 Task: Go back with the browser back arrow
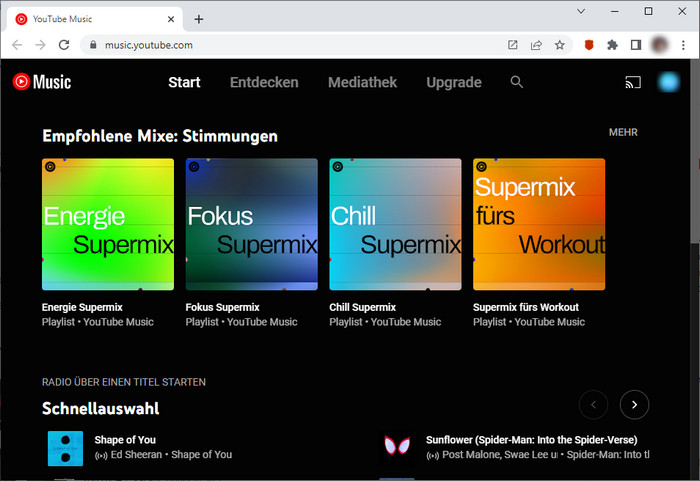tap(17, 45)
